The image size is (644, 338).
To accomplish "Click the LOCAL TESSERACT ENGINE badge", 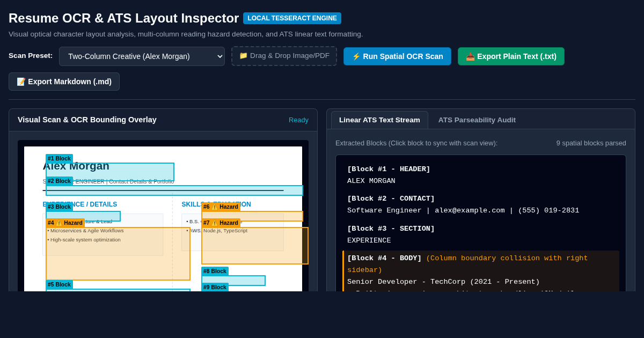I will click(x=292, y=18).
